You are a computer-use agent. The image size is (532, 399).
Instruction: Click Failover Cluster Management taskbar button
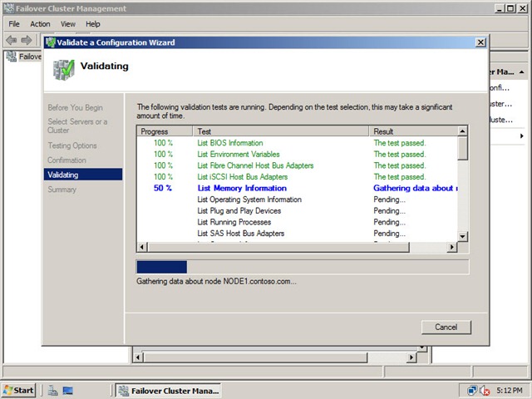tap(168, 391)
